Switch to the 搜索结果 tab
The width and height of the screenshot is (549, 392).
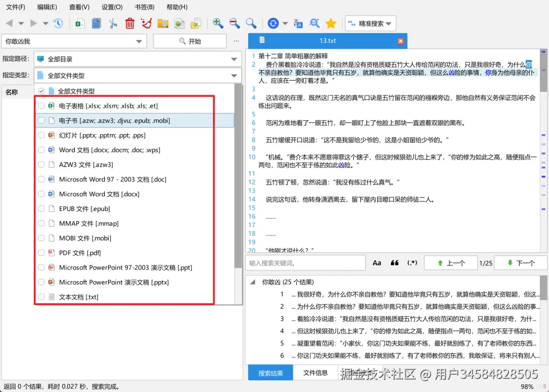point(270,373)
